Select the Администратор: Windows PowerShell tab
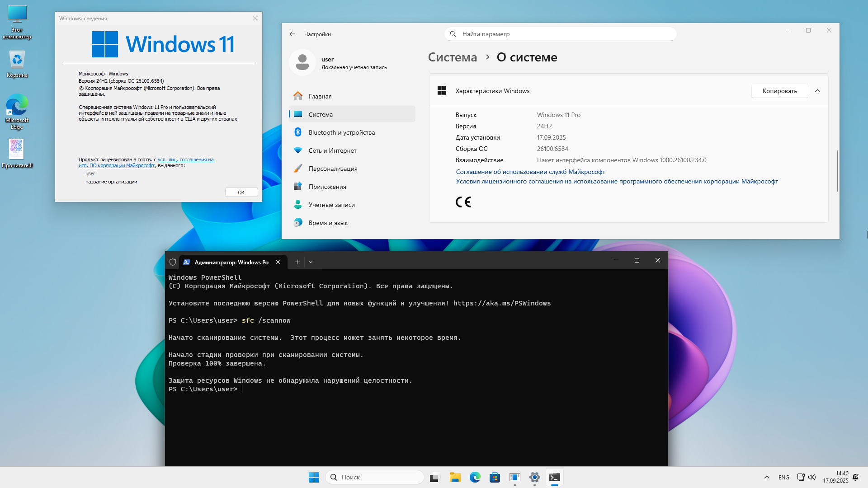The width and height of the screenshot is (868, 488). click(231, 262)
